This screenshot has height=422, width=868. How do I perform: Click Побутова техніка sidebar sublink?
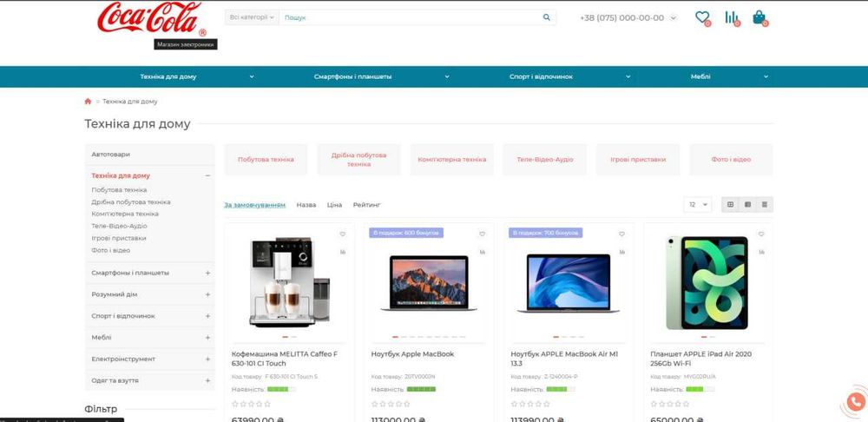point(119,190)
